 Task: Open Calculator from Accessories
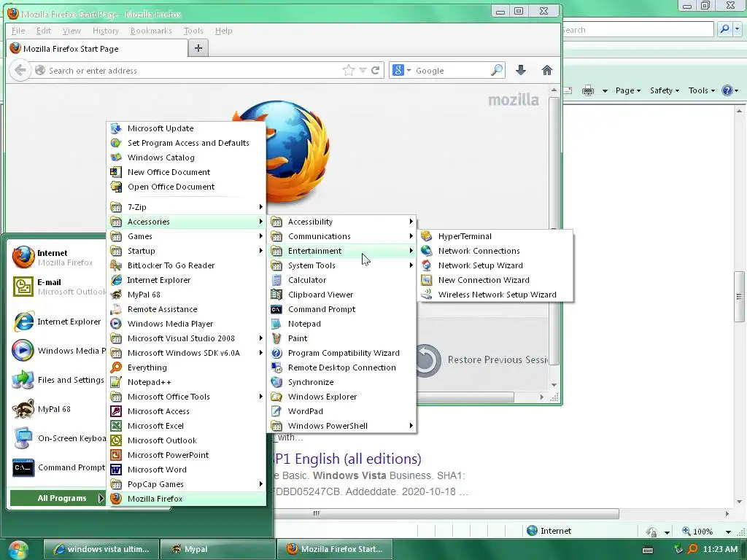(x=341, y=280)
